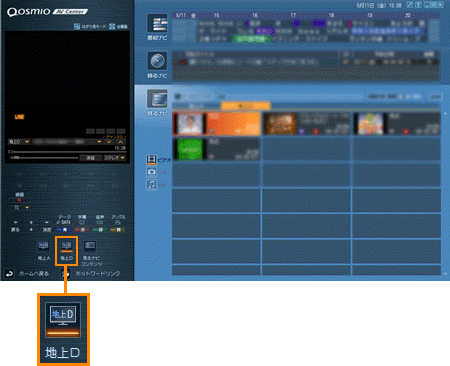The image size is (450, 366).
Task: Click the ホームへ戻る return arrow icon
Action: pyautogui.click(x=9, y=274)
